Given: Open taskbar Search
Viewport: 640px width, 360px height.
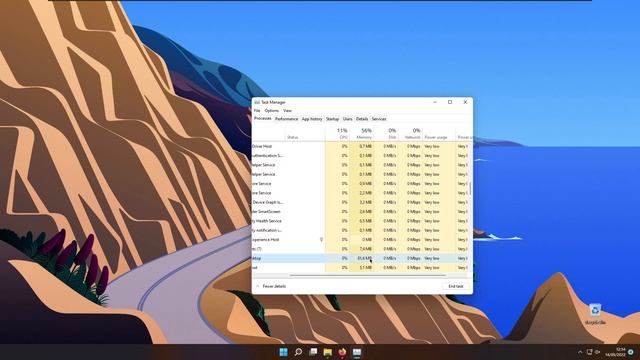Looking at the screenshot, I should click(x=298, y=352).
